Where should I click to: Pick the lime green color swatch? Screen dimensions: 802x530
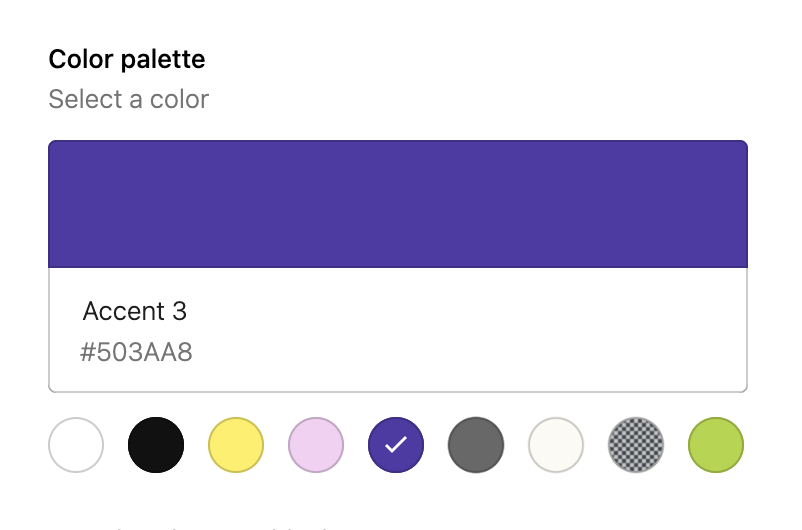[716, 445]
